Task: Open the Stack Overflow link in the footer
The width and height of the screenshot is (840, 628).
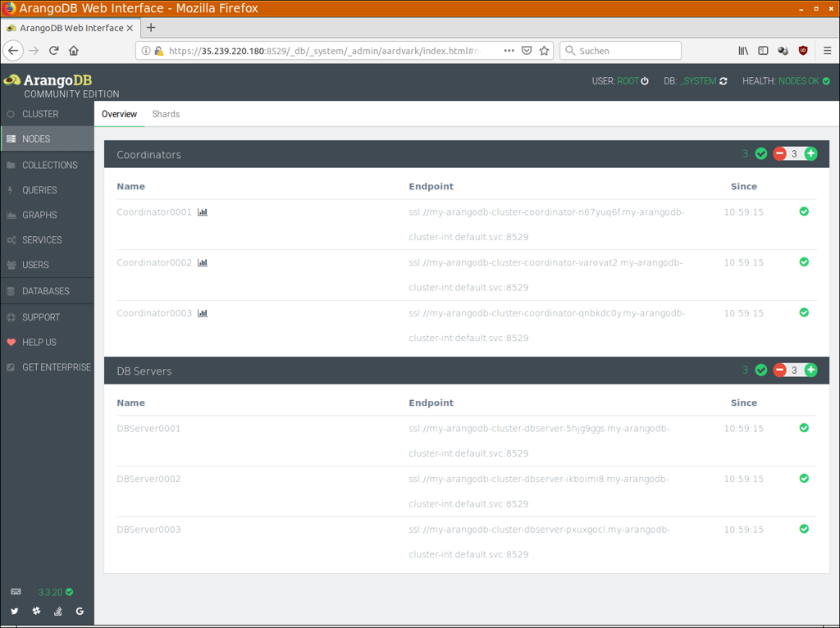Action: tap(57, 611)
